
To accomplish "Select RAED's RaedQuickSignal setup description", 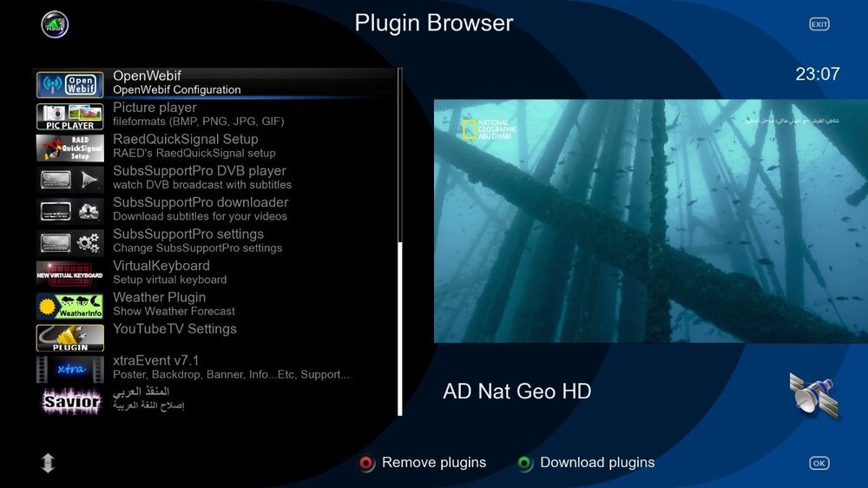I will pyautogui.click(x=194, y=153).
